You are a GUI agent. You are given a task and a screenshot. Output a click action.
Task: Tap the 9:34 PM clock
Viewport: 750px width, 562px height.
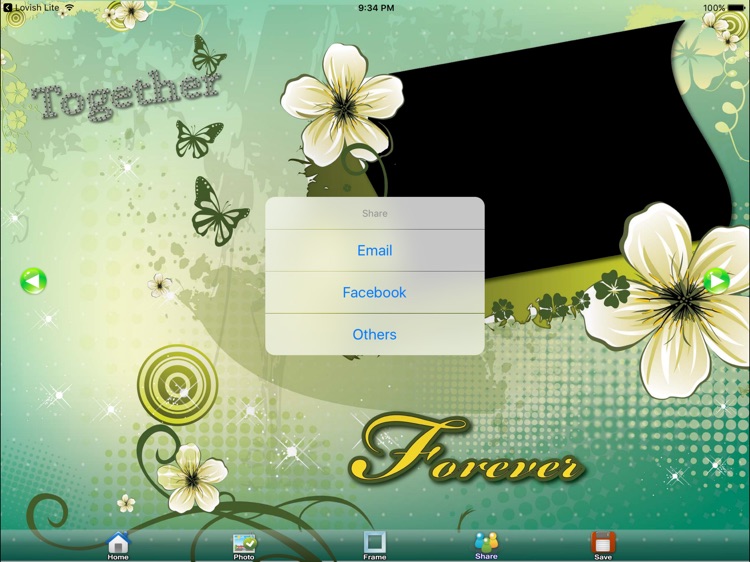pyautogui.click(x=376, y=8)
